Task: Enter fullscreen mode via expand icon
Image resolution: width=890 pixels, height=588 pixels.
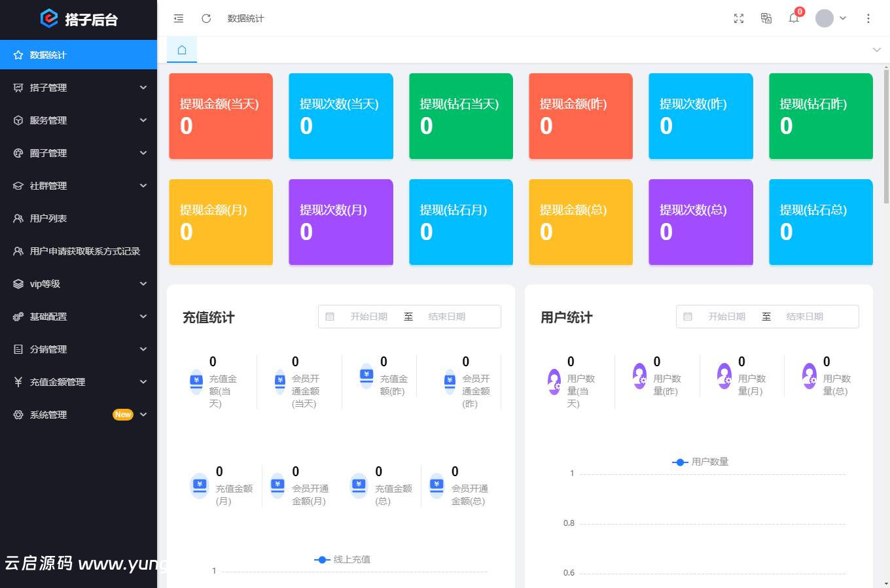Action: (x=739, y=18)
